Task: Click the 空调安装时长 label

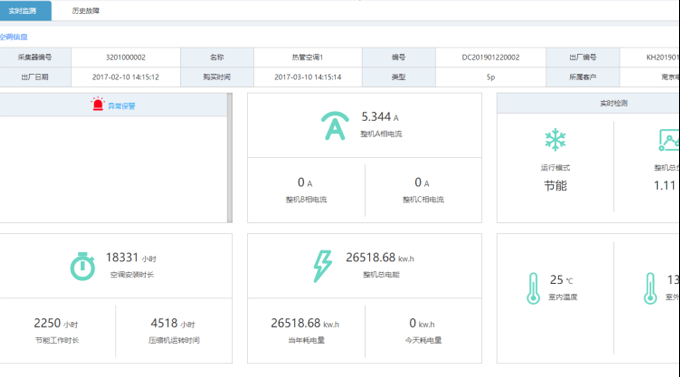Action: point(132,275)
